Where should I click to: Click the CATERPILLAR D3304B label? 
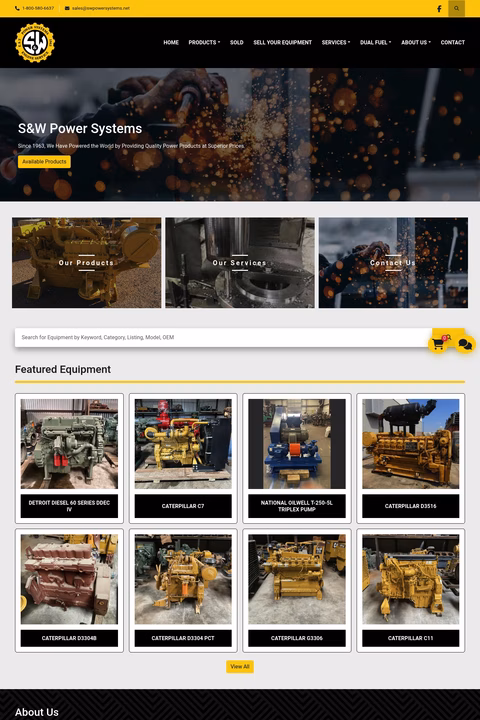point(69,638)
